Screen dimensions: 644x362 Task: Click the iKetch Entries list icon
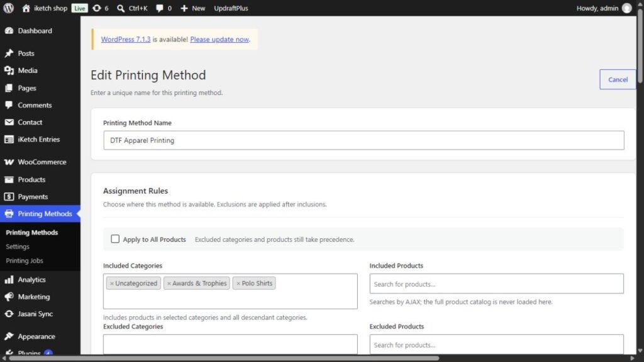(9, 140)
